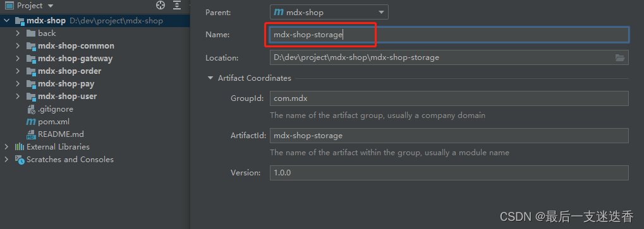Select the README.md file icon
The image size is (644, 229).
(x=31, y=134)
